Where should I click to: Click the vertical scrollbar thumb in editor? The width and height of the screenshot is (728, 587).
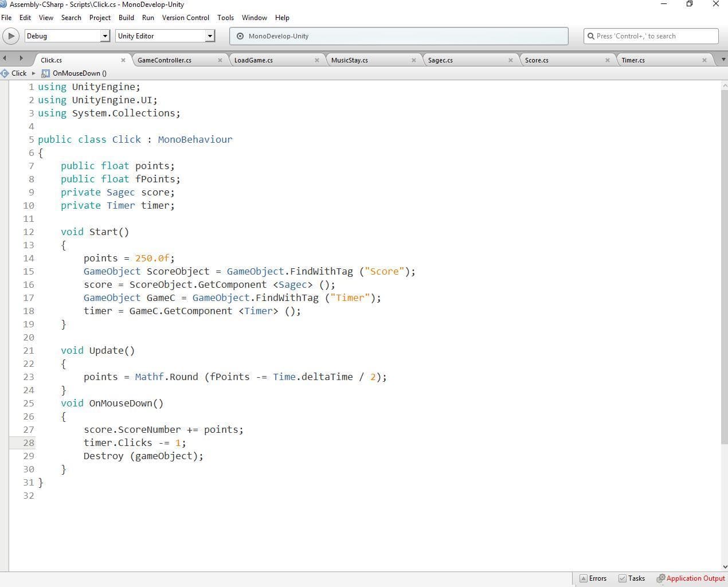pos(724,267)
